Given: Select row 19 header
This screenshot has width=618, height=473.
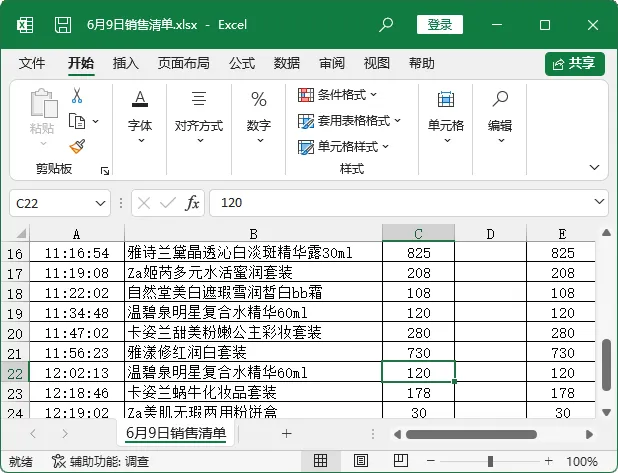Looking at the screenshot, I should pos(15,313).
